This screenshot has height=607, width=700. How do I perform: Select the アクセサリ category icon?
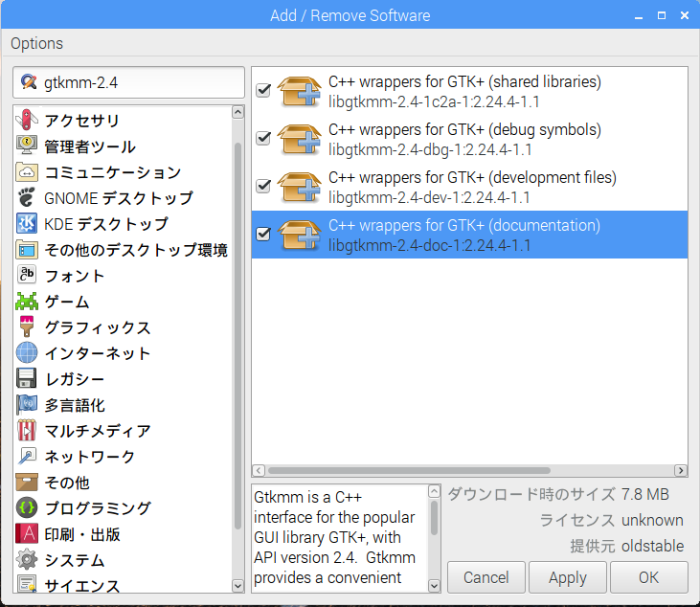[27, 121]
